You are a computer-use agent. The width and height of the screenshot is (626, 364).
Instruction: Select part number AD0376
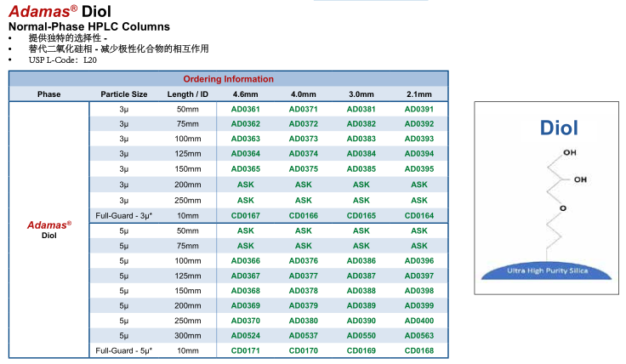click(x=303, y=260)
